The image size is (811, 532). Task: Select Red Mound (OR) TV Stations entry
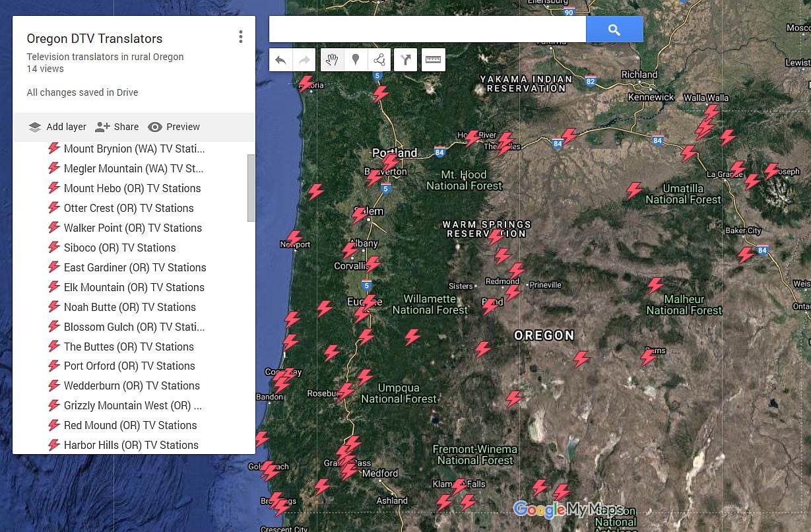coord(130,426)
